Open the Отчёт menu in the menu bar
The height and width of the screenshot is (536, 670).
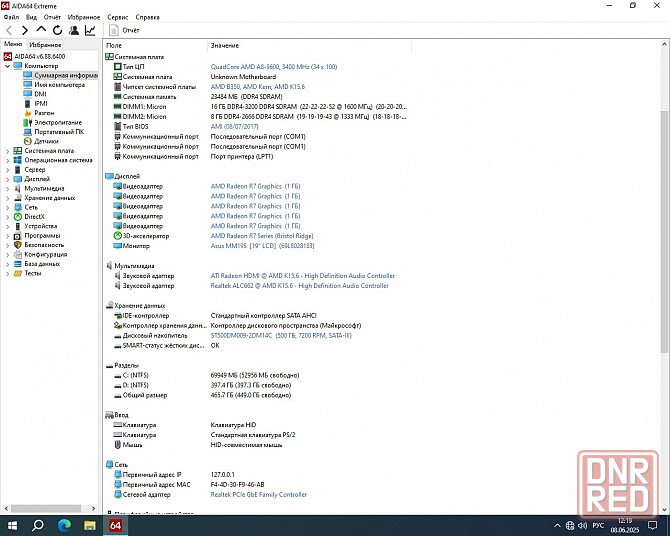tap(52, 17)
